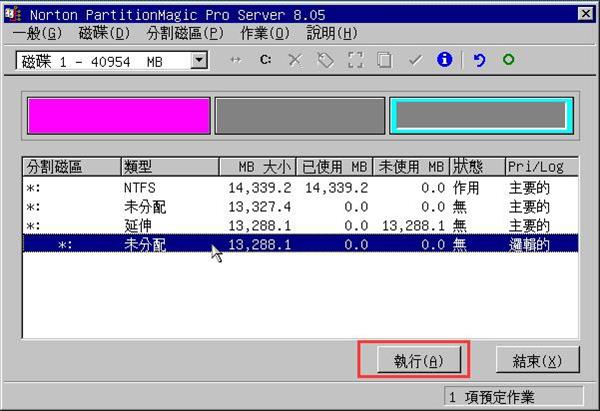Image resolution: width=600 pixels, height=411 pixels.
Task: Select the cyan-bordered extended partition block
Action: (481, 116)
